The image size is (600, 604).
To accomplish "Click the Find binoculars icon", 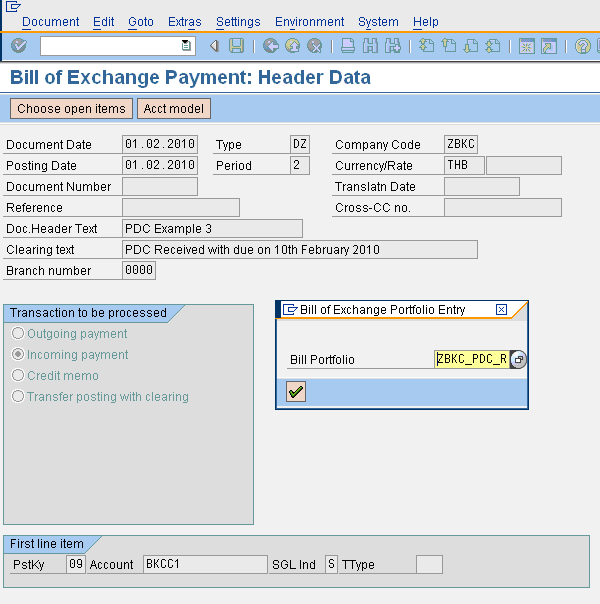I will pyautogui.click(x=370, y=46).
